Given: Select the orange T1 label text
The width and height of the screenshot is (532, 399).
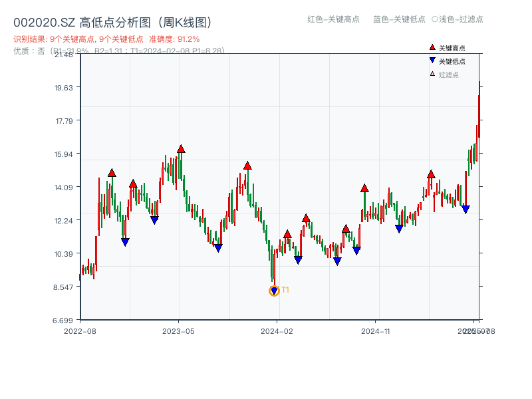Looking at the screenshot, I should pos(285,290).
